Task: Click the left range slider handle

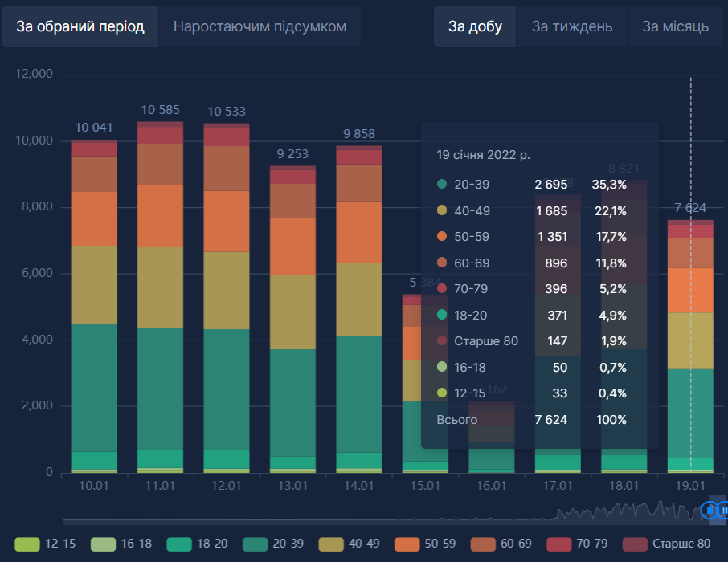Action: point(709,510)
